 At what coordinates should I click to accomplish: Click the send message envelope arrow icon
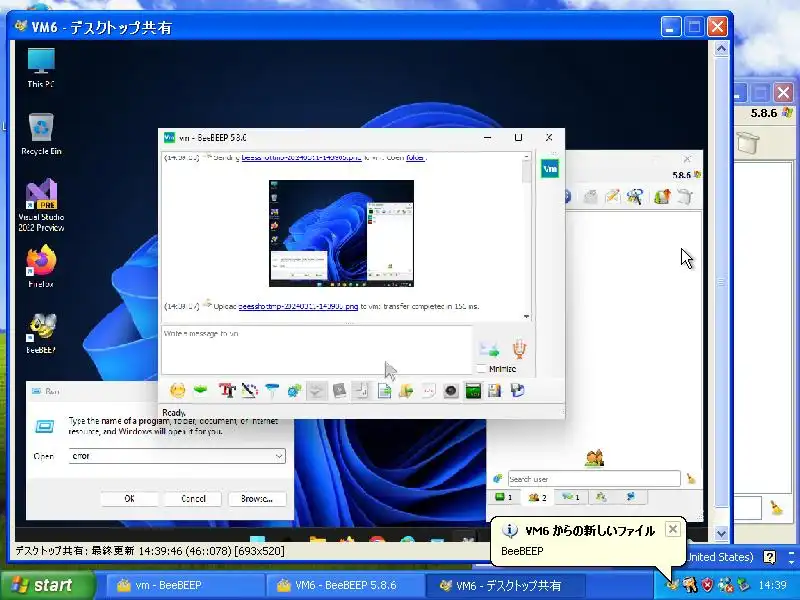489,349
